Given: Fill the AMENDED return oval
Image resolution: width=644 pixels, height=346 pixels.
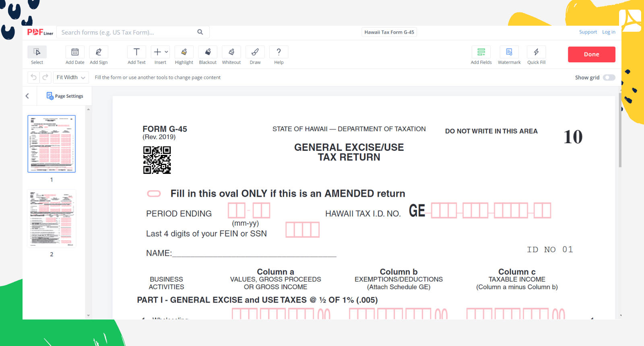Looking at the screenshot, I should point(154,194).
